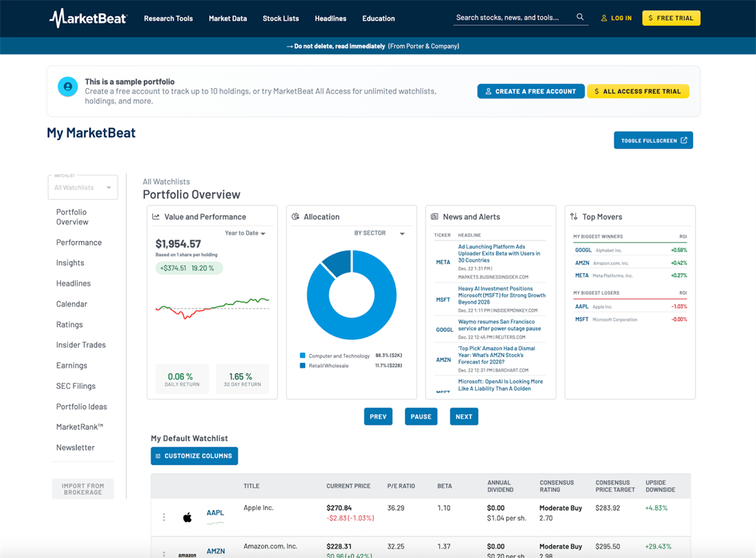
Task: Click MSFT in biggest losers
Action: 581,320
